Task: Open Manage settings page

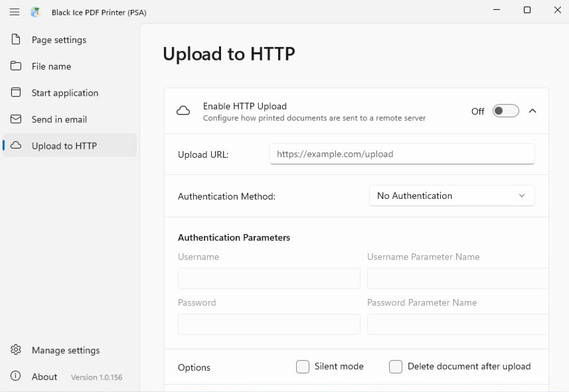Action: pyautogui.click(x=70, y=350)
